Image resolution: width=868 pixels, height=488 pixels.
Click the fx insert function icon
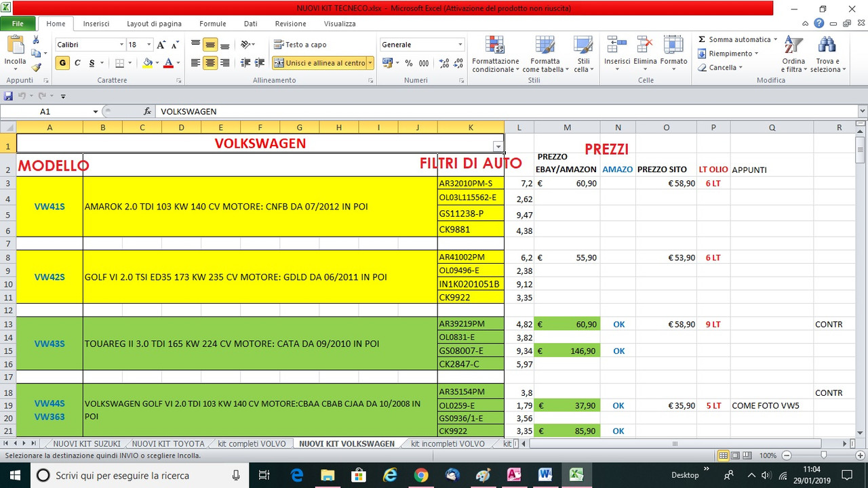pos(147,111)
